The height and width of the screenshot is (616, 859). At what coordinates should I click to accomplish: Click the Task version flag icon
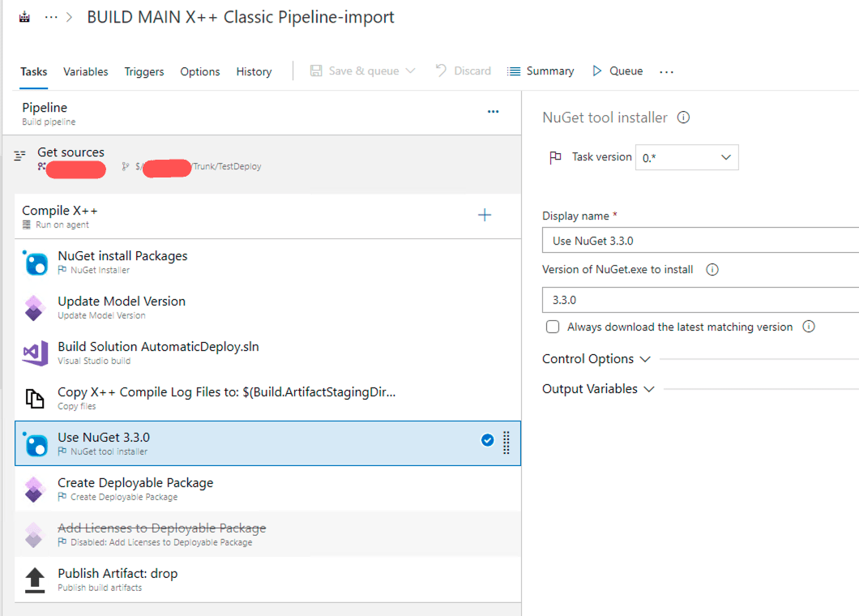pyautogui.click(x=555, y=158)
